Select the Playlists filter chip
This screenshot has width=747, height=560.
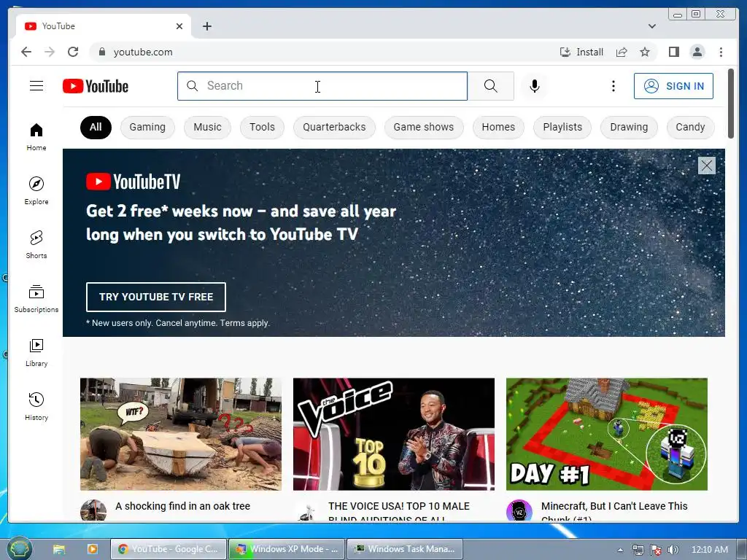point(562,127)
